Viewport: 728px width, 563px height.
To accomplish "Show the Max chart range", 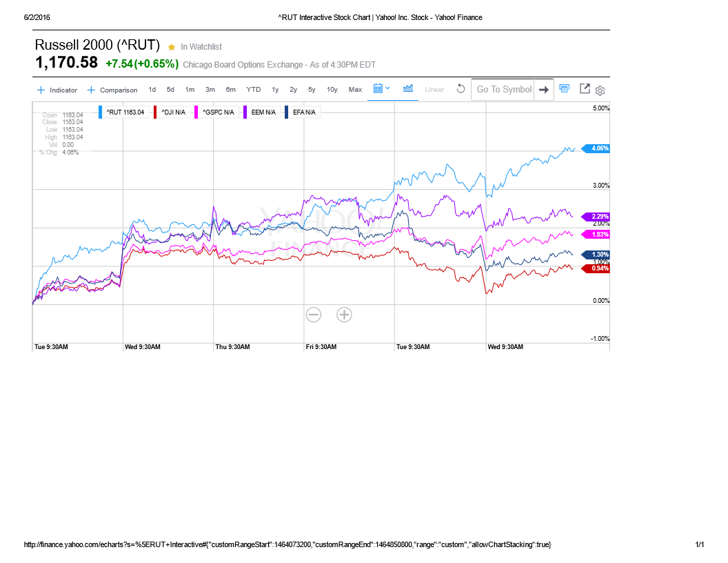I will pyautogui.click(x=355, y=90).
